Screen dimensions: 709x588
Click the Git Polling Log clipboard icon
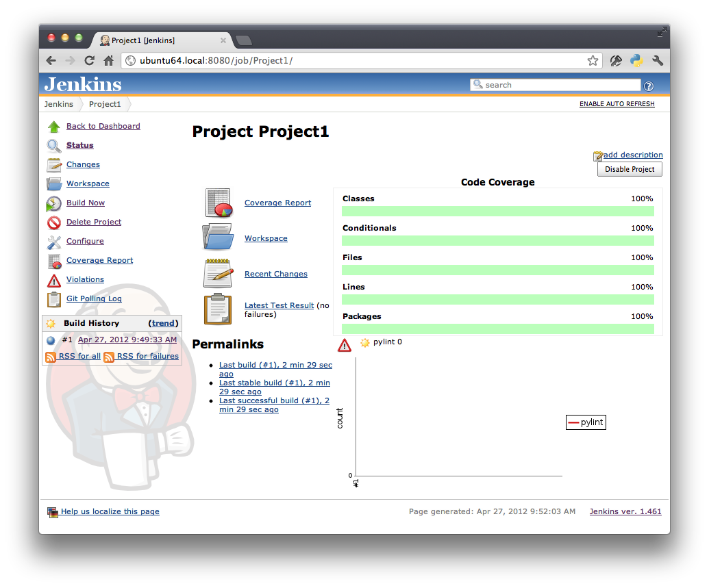(x=54, y=300)
